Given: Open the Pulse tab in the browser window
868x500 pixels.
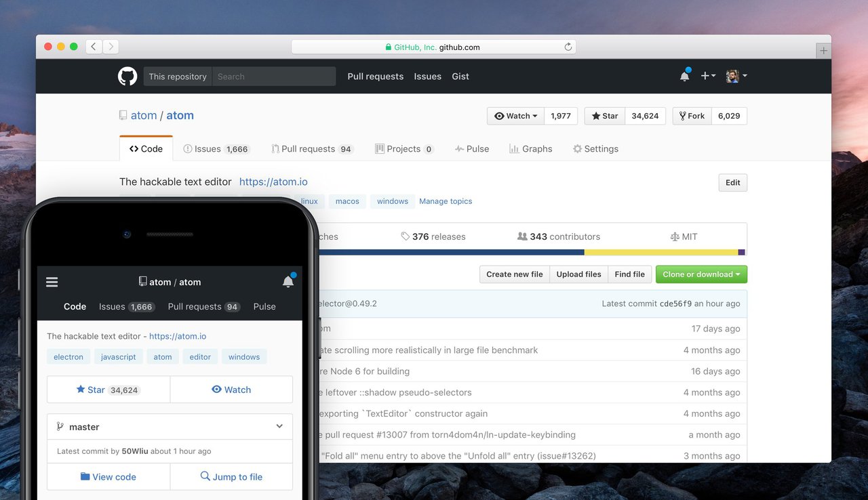Looking at the screenshot, I should point(472,149).
